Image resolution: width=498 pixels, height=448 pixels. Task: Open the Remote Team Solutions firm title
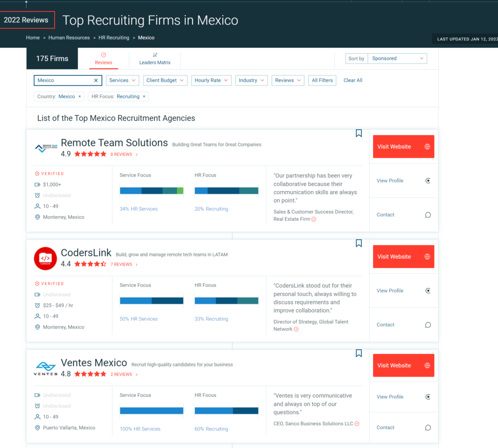tap(114, 143)
